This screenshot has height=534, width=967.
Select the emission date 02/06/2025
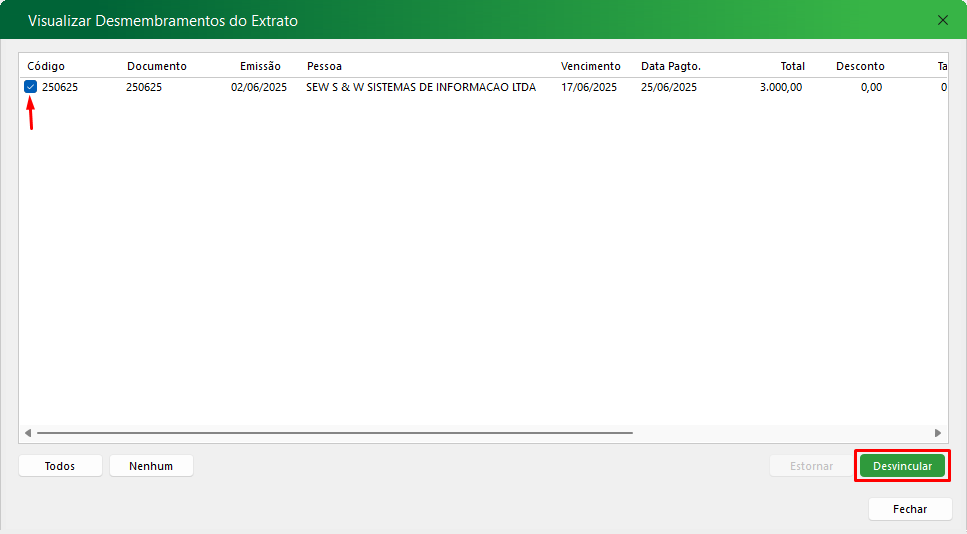[x=259, y=87]
